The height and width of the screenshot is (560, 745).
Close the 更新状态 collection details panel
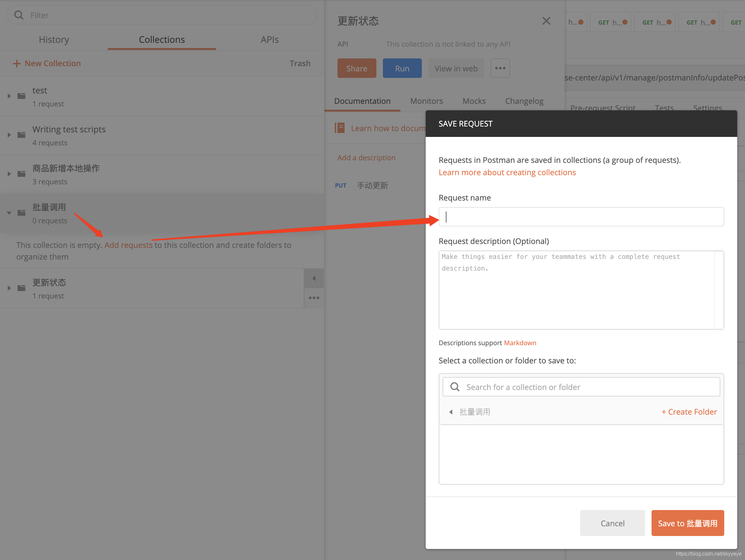tap(546, 21)
